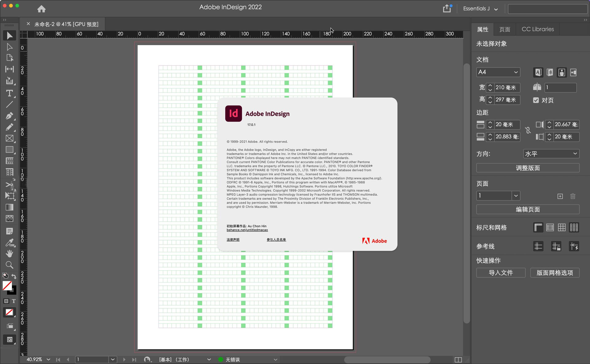The width and height of the screenshot is (590, 364).
Task: Select the Gradient Swatch tool
Action: 10,207
